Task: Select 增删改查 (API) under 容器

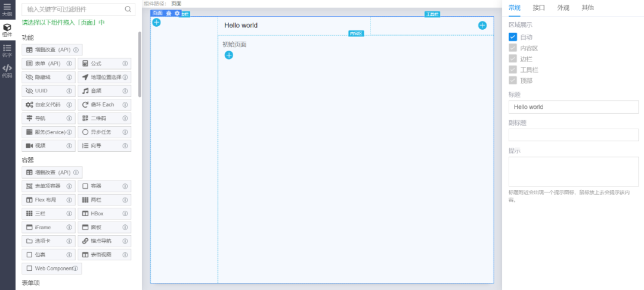Action: click(52, 172)
